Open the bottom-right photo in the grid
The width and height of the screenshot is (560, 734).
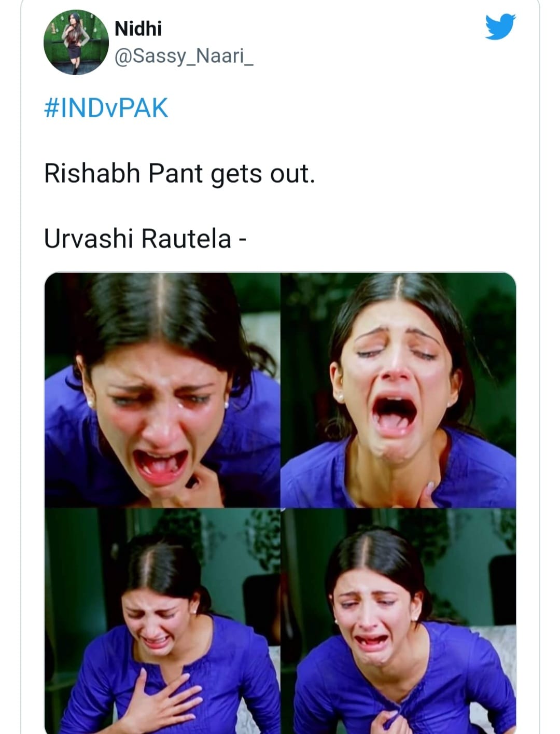coord(398,621)
